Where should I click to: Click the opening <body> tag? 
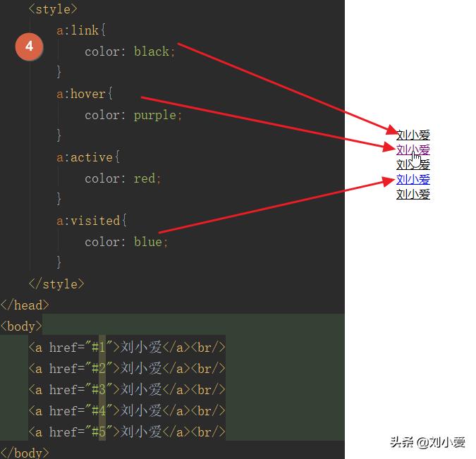click(x=21, y=326)
